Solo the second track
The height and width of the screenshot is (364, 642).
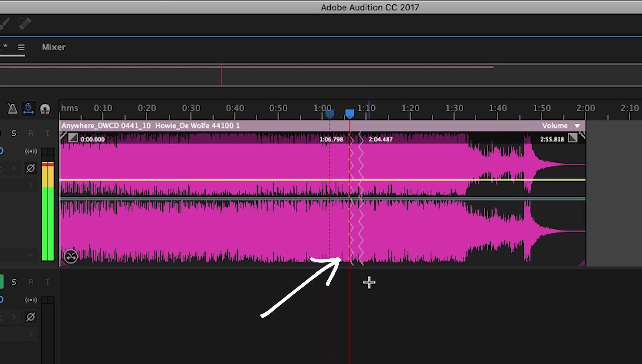(x=14, y=282)
